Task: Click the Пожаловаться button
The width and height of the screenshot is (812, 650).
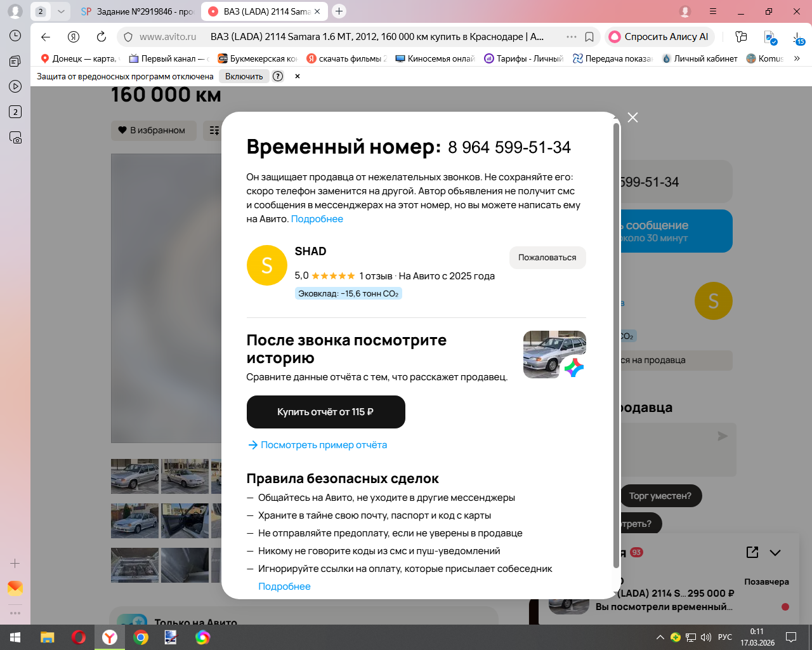Action: pos(547,258)
